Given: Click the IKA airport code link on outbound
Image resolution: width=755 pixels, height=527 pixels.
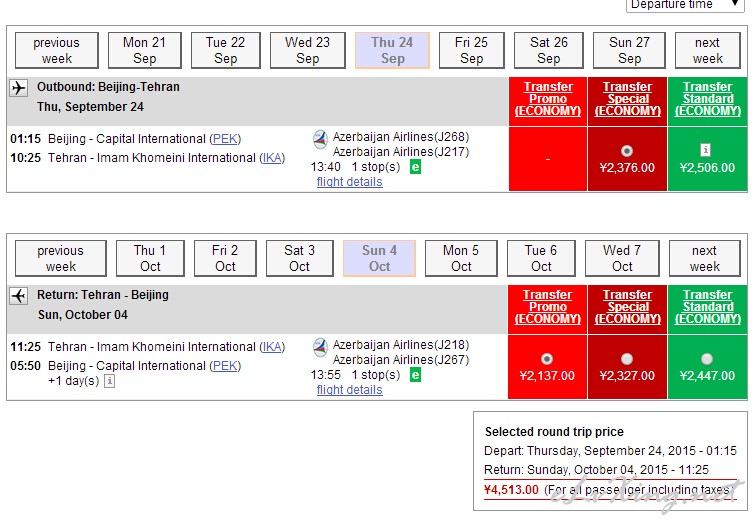Looking at the screenshot, I should pyautogui.click(x=272, y=158).
